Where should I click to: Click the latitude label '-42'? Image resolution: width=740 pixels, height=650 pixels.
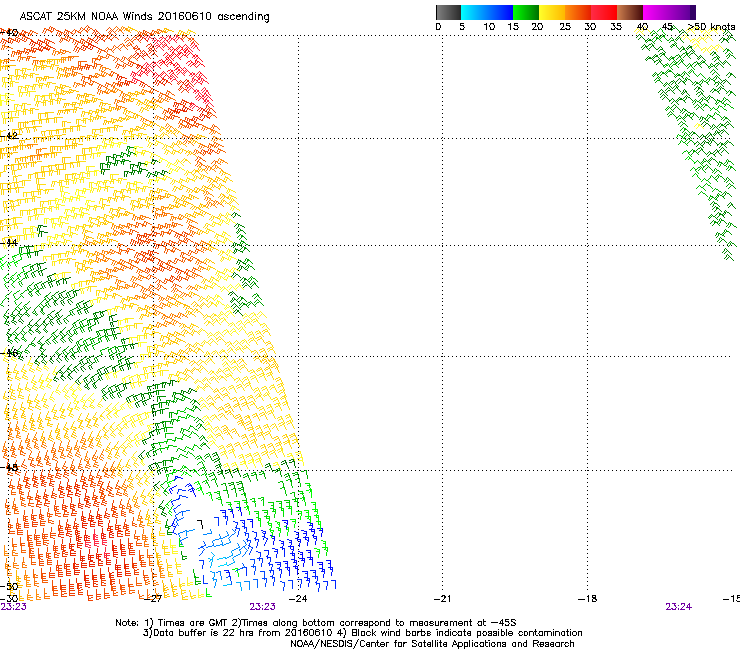click(x=9, y=135)
